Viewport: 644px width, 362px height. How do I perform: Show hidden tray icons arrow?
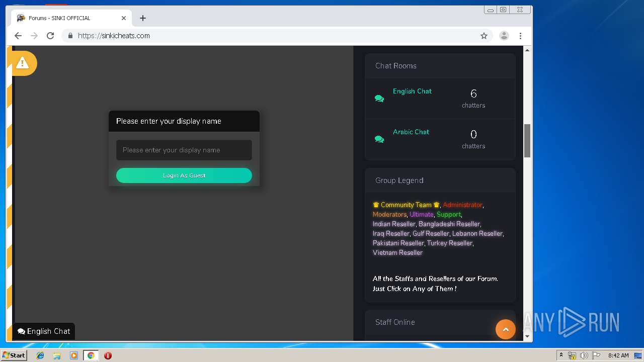pyautogui.click(x=561, y=355)
